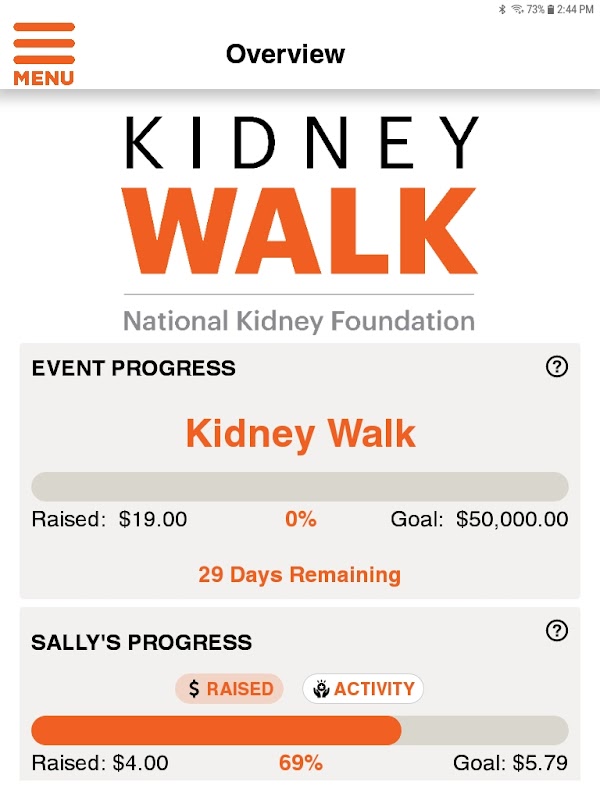
Task: Select the $ RAISED toggle pill
Action: 229,689
